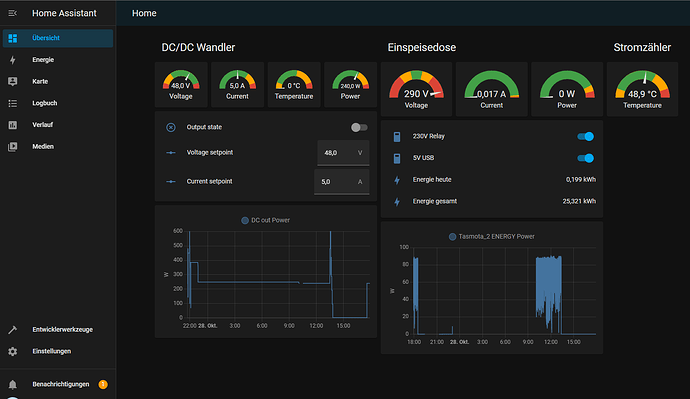Collapse the sidebar with the menu icon
The width and height of the screenshot is (690, 399).
click(x=12, y=13)
